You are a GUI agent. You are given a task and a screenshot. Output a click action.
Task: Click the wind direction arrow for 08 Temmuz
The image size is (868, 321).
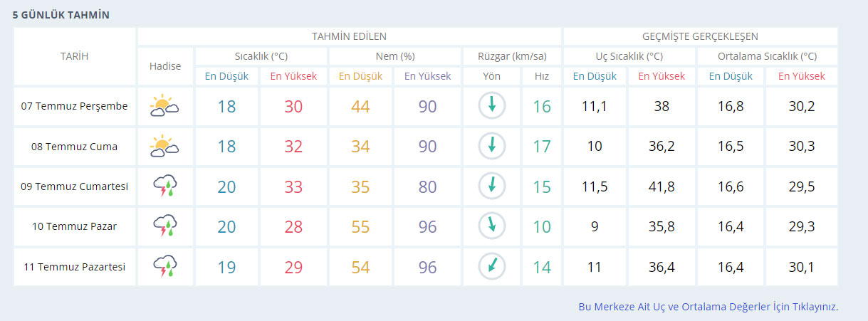(x=491, y=147)
